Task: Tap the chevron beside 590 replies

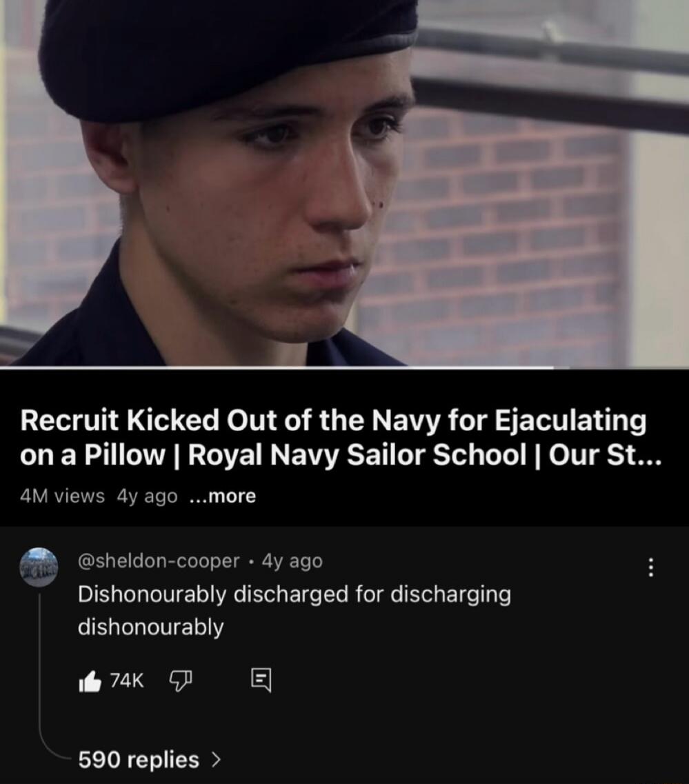Action: (x=215, y=759)
